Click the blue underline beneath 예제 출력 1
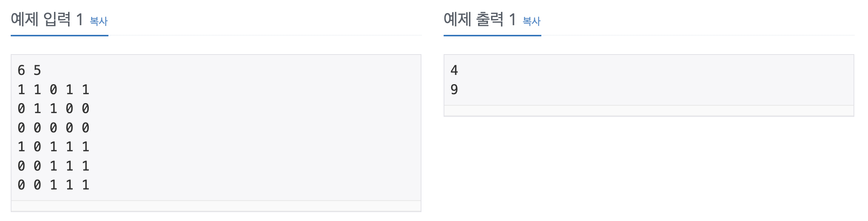Viewport: 868px width, 221px height. tap(492, 36)
